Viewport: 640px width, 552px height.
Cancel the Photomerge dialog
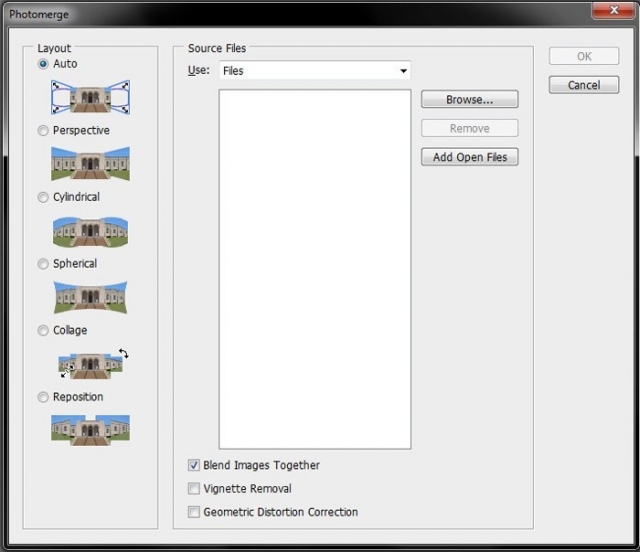pos(583,85)
